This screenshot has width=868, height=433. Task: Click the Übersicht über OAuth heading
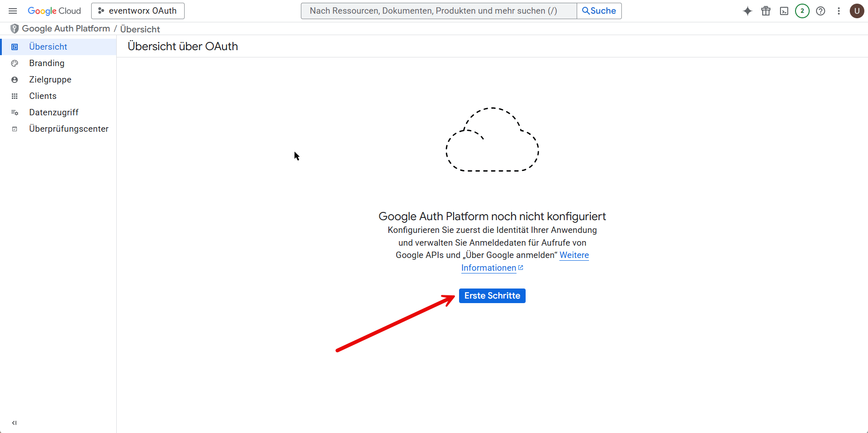point(183,46)
